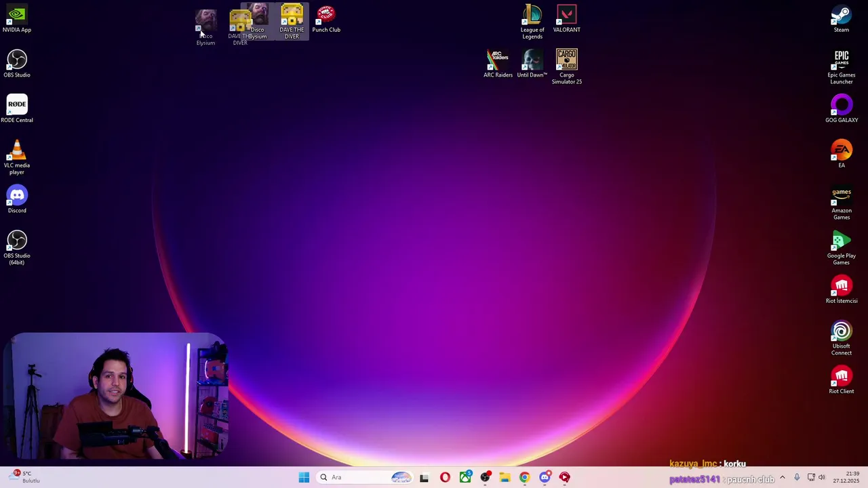This screenshot has width=868, height=488.
Task: Open League of Legends desktop shortcut
Action: pos(532,22)
